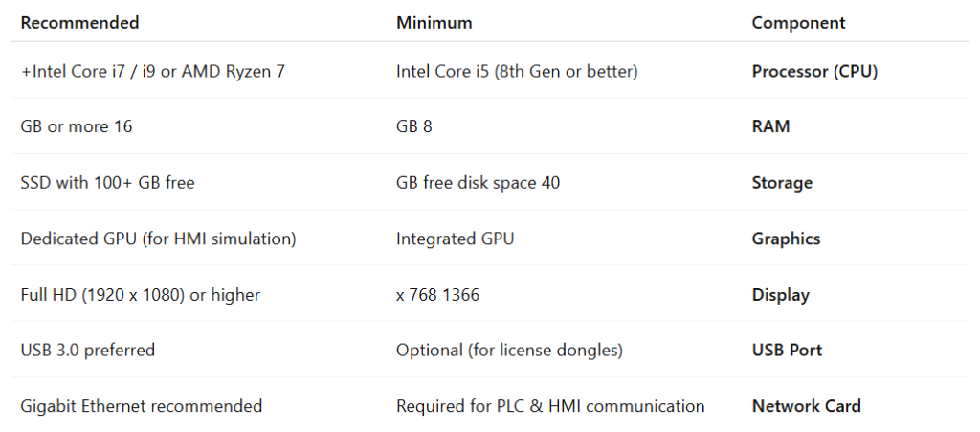Click the Intel Core i5 minimum cell

(x=517, y=71)
